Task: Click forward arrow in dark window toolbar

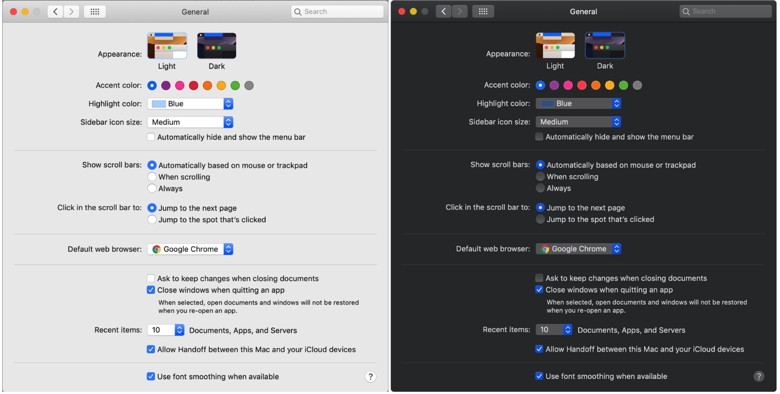Action: 460,11
